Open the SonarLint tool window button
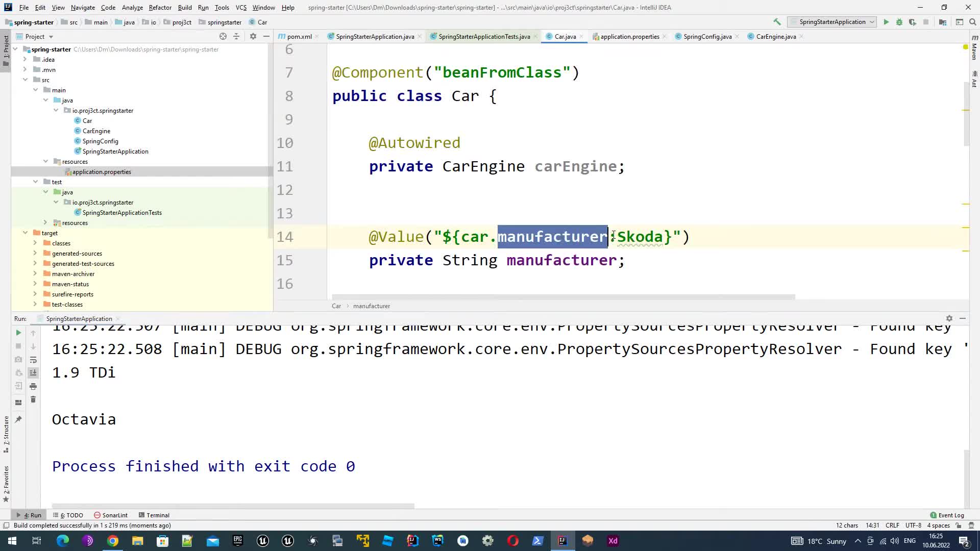980x551 pixels. pyautogui.click(x=111, y=515)
